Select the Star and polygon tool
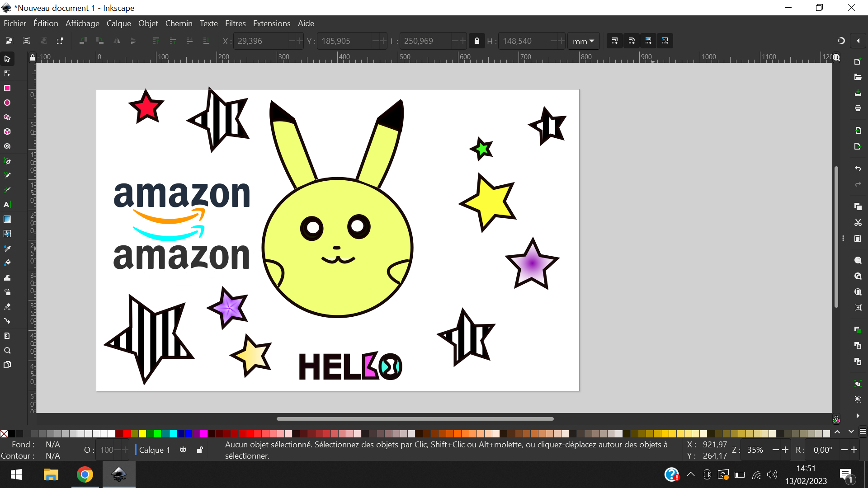The width and height of the screenshot is (868, 488). pos(7,117)
